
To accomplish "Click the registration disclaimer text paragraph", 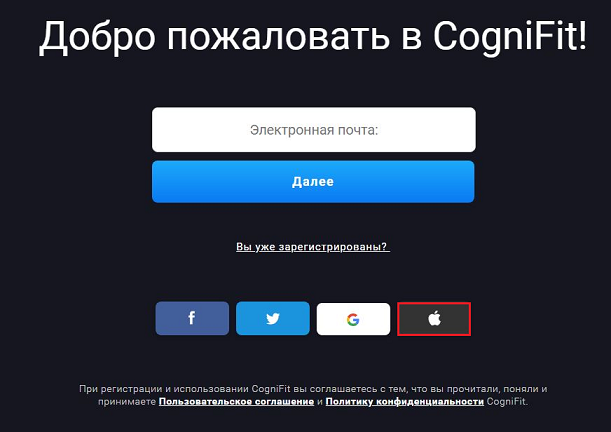I will click(313, 395).
